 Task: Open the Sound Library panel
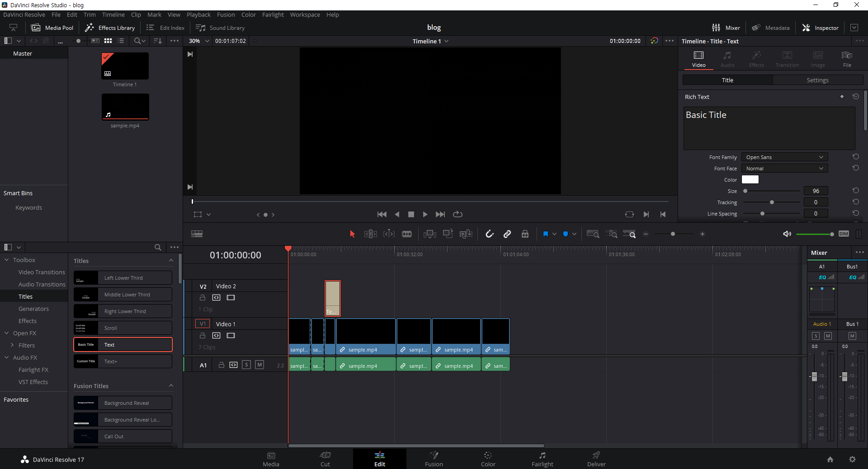(220, 28)
